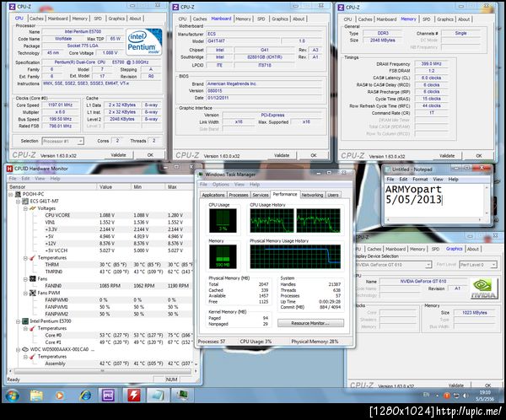Click the Task Manager title bar icon
The height and width of the screenshot is (420, 506).
click(x=201, y=175)
